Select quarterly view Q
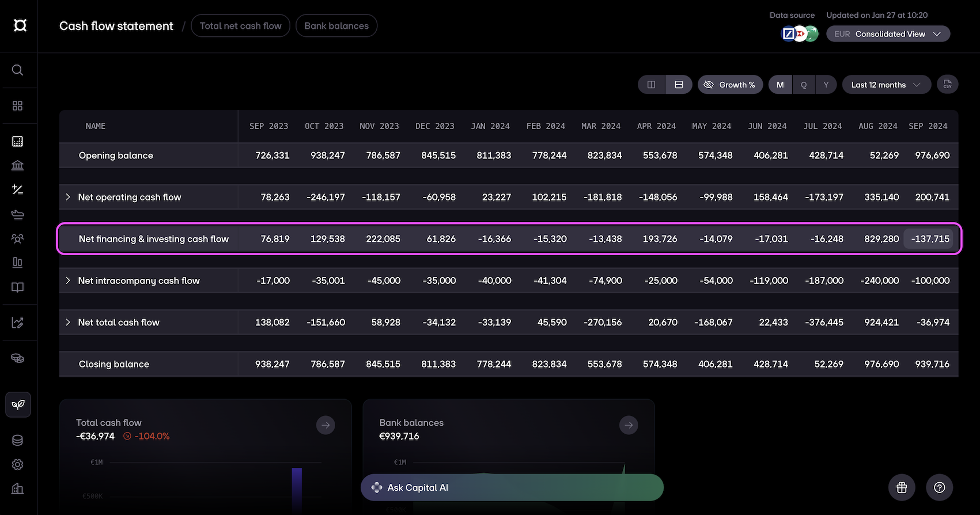980x515 pixels. coord(804,85)
